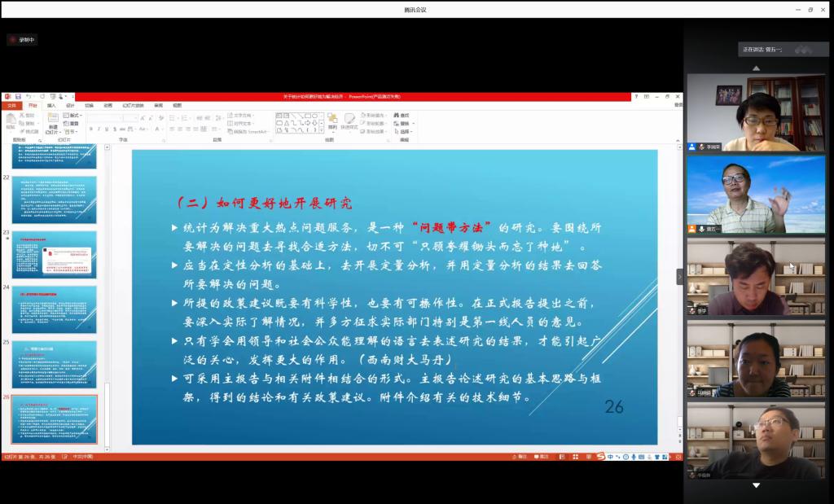Toggle italic formatting in font group
The width and height of the screenshot is (834, 504).
coord(99,129)
